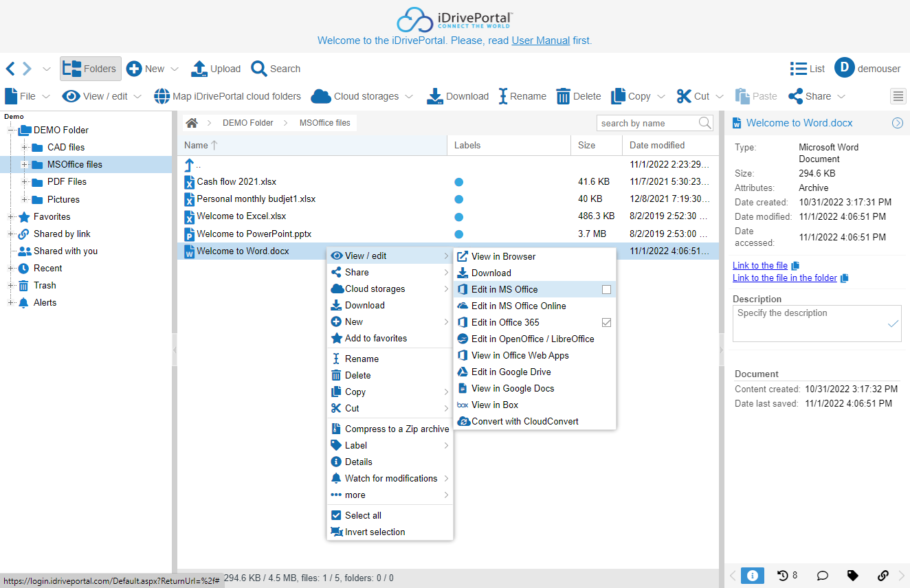Choose Edit in Google Drive from submenu

click(511, 372)
